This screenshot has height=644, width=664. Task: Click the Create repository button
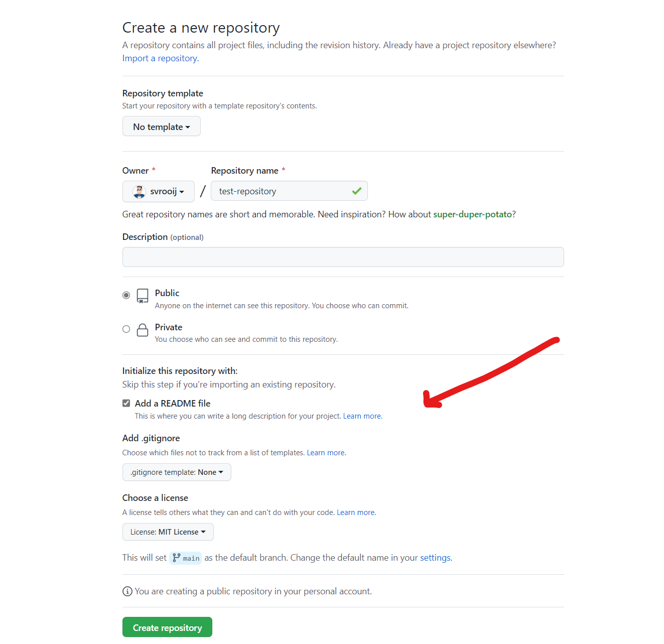point(167,627)
